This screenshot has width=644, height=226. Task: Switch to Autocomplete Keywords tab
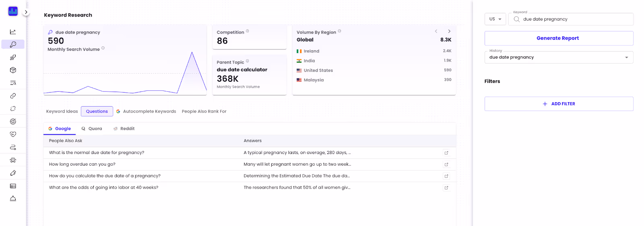click(146, 111)
